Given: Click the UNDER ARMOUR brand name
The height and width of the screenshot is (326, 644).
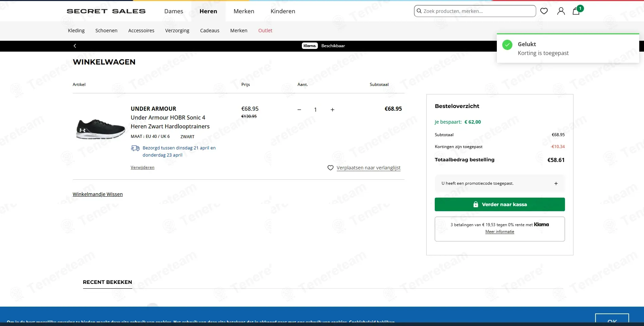Looking at the screenshot, I should [153, 109].
